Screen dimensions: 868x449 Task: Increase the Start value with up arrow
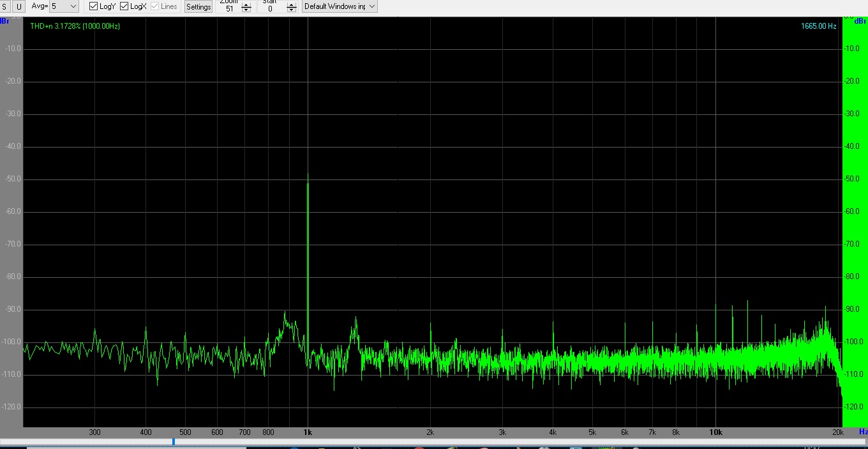point(292,5)
